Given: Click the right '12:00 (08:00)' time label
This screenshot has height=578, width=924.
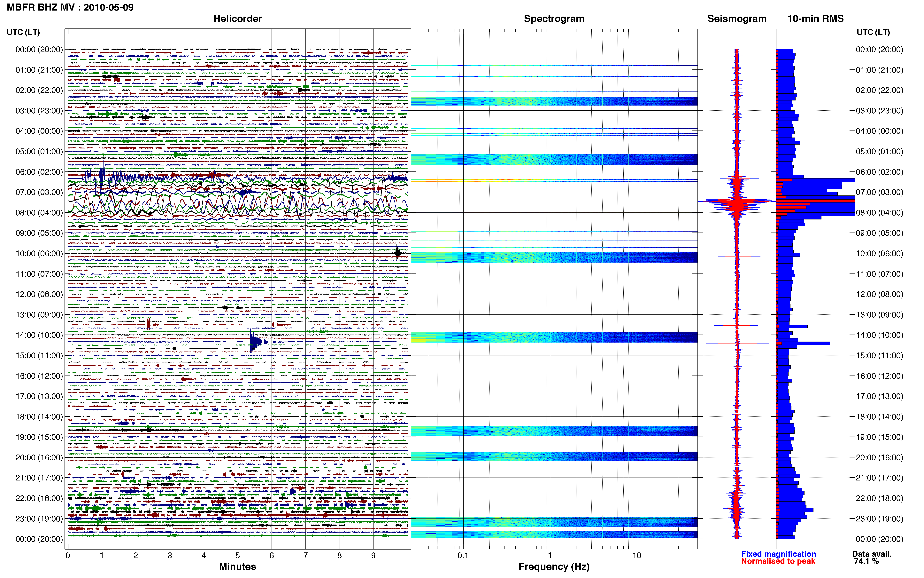Looking at the screenshot, I should click(879, 294).
